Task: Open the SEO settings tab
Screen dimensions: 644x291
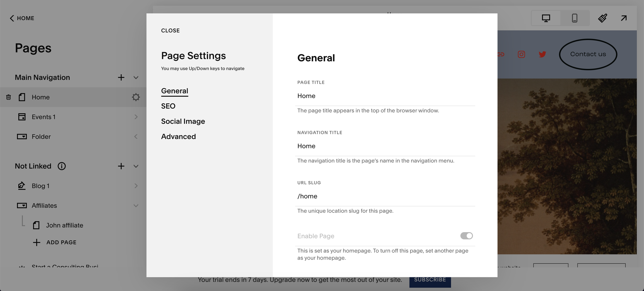Action: coord(168,106)
